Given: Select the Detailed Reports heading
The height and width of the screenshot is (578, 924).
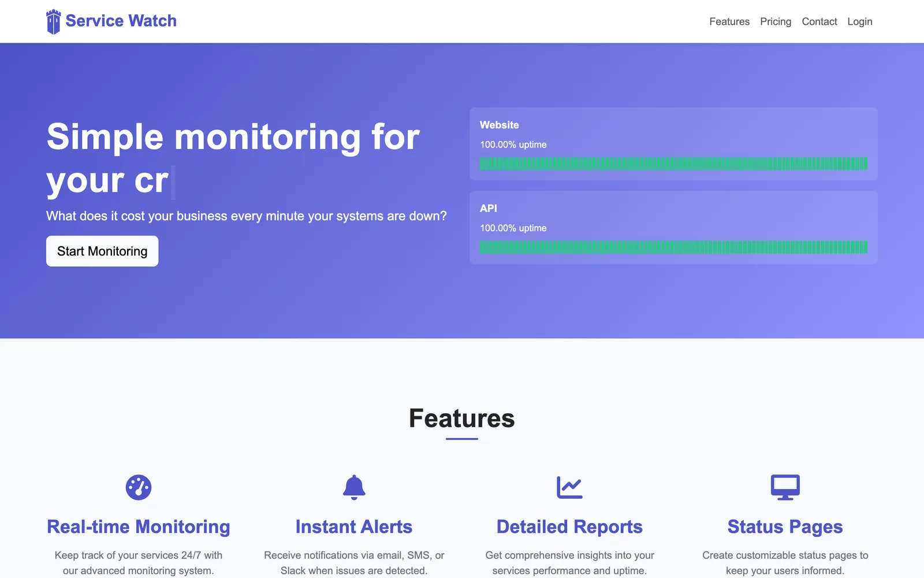Looking at the screenshot, I should (x=569, y=527).
